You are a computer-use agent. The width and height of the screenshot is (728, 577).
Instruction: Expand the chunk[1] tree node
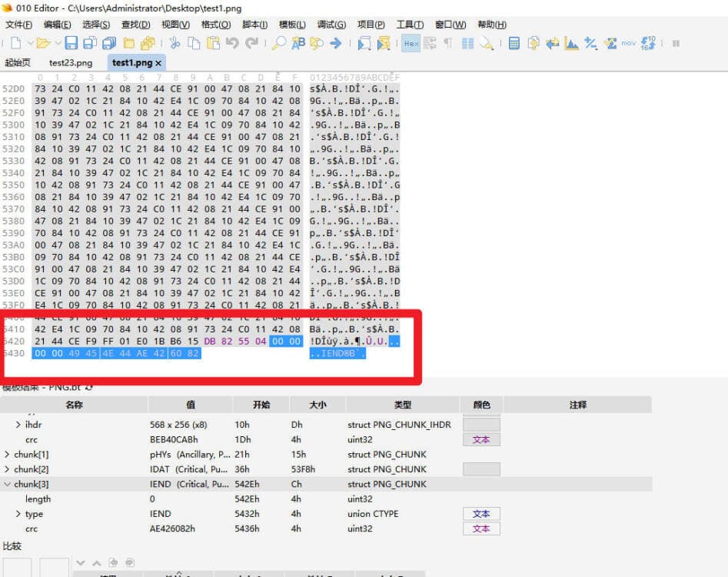click(x=8, y=455)
